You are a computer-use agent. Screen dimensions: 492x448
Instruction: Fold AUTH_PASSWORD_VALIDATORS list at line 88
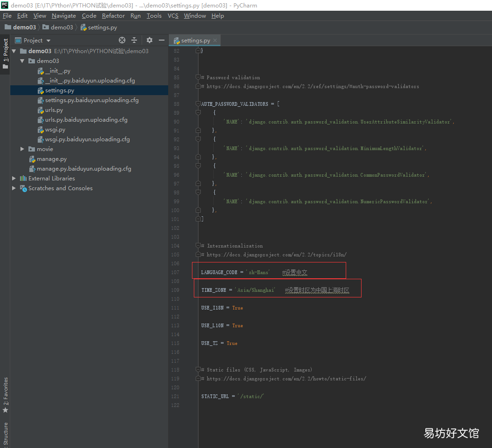[x=198, y=103]
